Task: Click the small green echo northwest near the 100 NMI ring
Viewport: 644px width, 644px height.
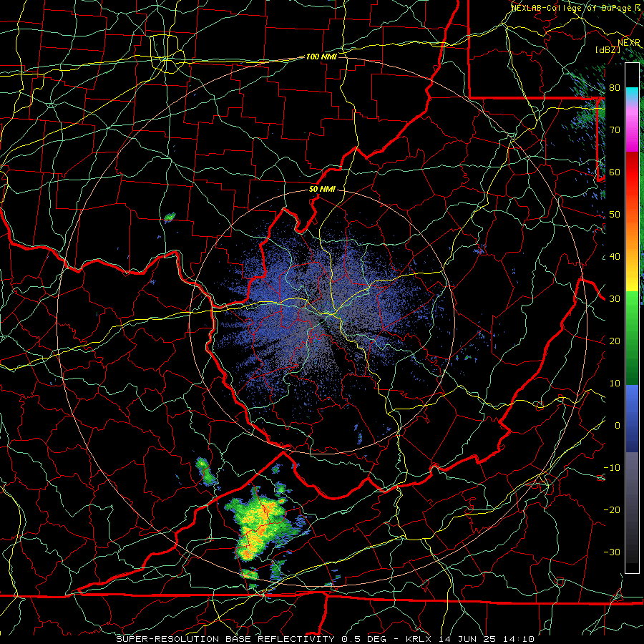Action: click(x=170, y=216)
